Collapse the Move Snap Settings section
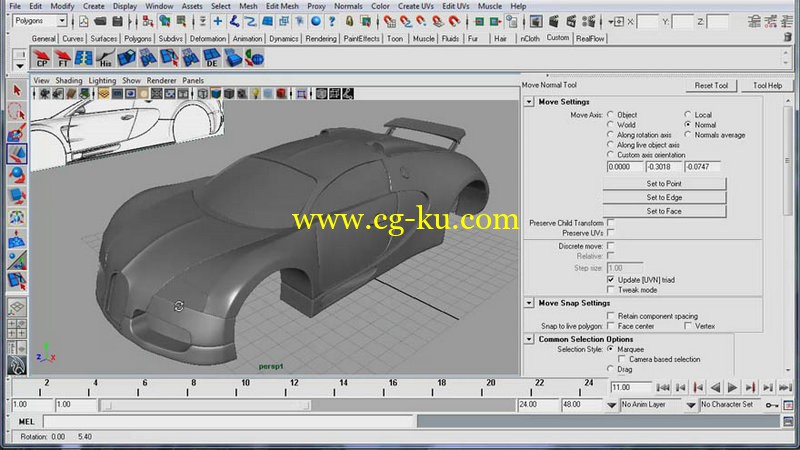 (x=529, y=303)
